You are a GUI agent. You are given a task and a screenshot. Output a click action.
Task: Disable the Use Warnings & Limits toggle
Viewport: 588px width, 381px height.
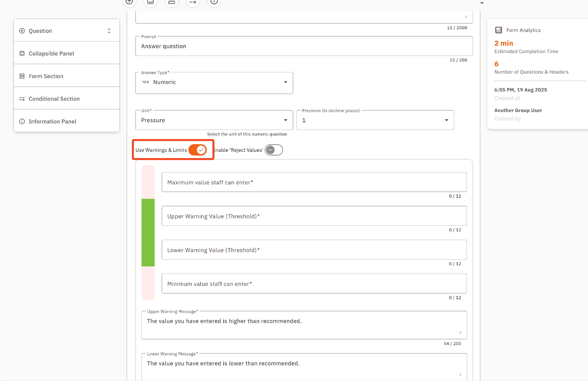[x=197, y=150]
